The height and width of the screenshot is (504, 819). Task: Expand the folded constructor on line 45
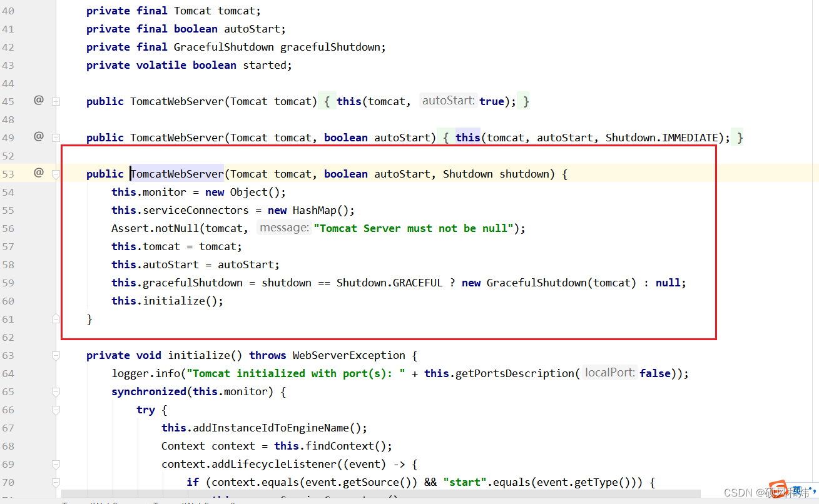[x=56, y=101]
